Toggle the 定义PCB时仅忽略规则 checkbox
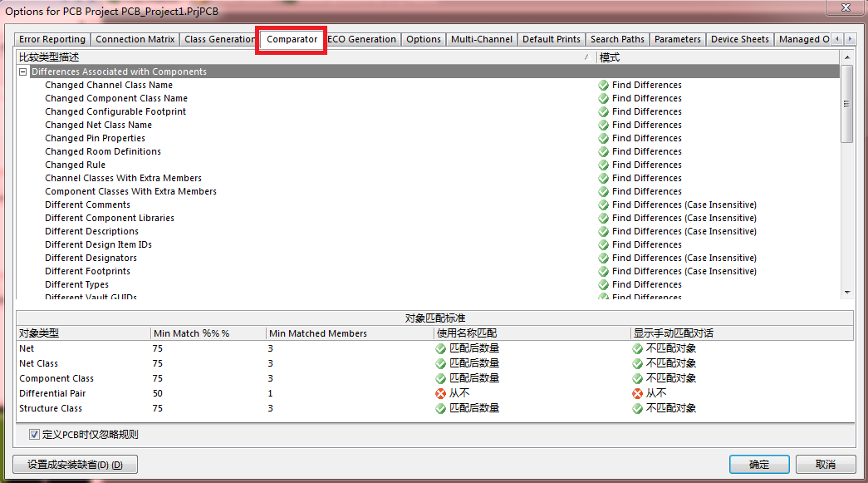This screenshot has width=868, height=483. (34, 434)
